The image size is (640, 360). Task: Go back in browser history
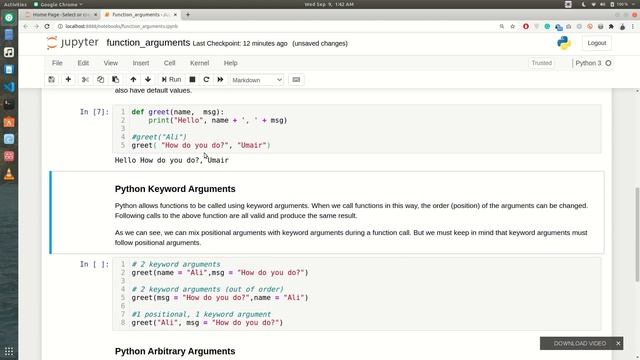[x=25, y=26]
